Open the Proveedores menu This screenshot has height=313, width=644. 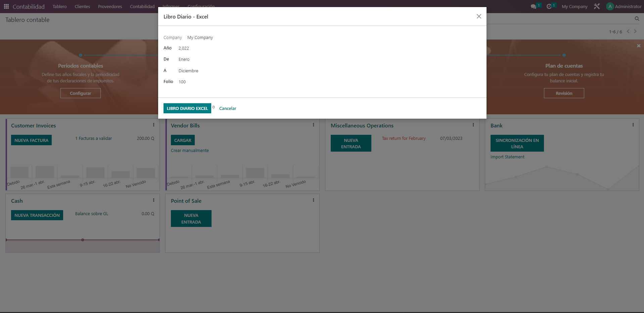click(110, 6)
